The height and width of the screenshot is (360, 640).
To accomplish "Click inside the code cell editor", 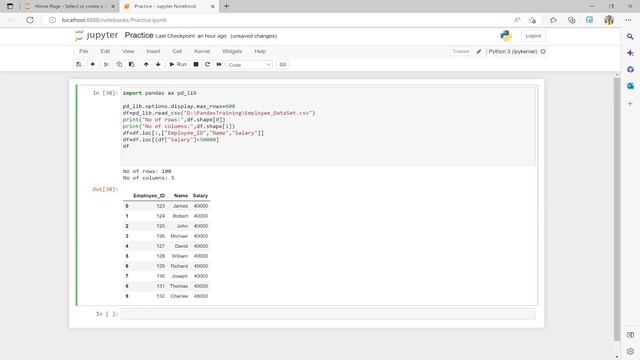I will pos(328,126).
